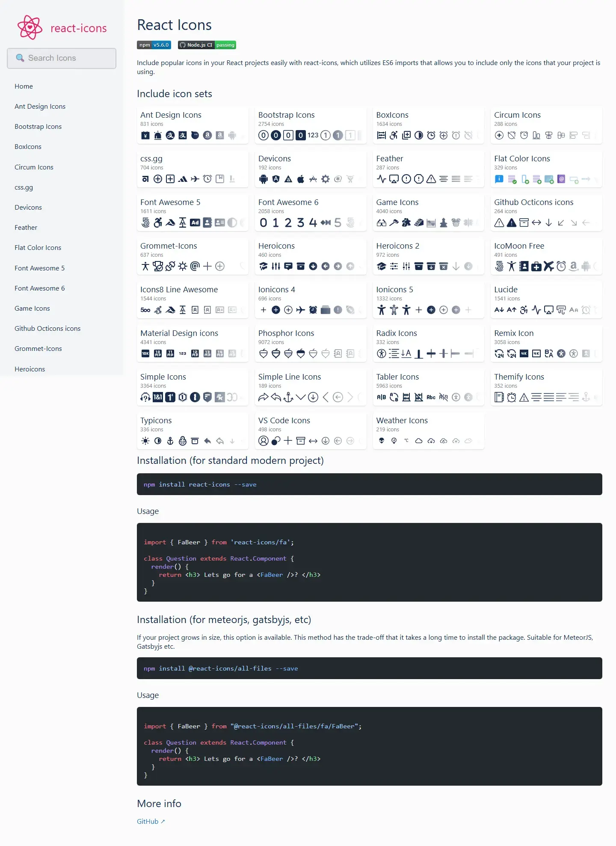
Task: Open the Phosphor Icons card title
Action: [286, 333]
